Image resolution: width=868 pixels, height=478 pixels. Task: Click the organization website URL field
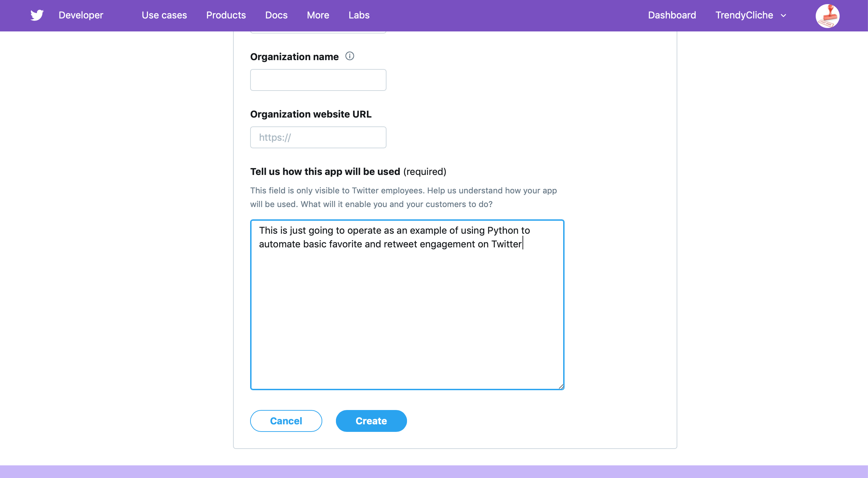(x=318, y=137)
